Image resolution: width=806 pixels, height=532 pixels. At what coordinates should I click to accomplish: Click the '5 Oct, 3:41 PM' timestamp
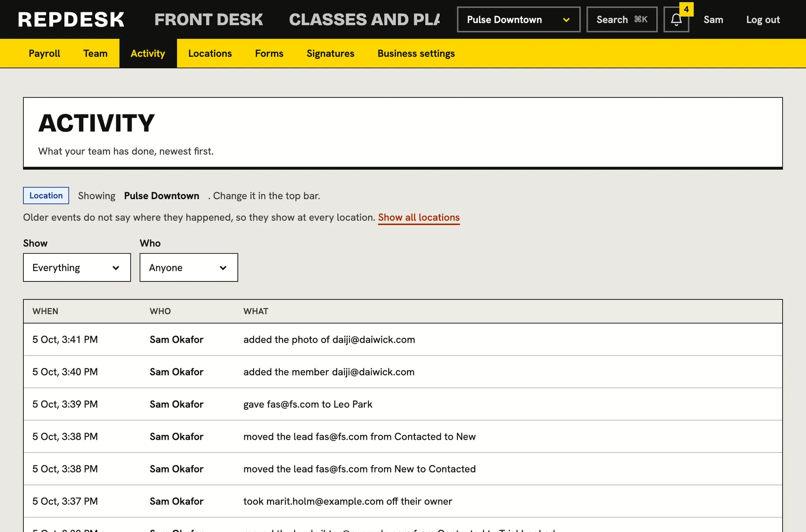[x=65, y=340]
